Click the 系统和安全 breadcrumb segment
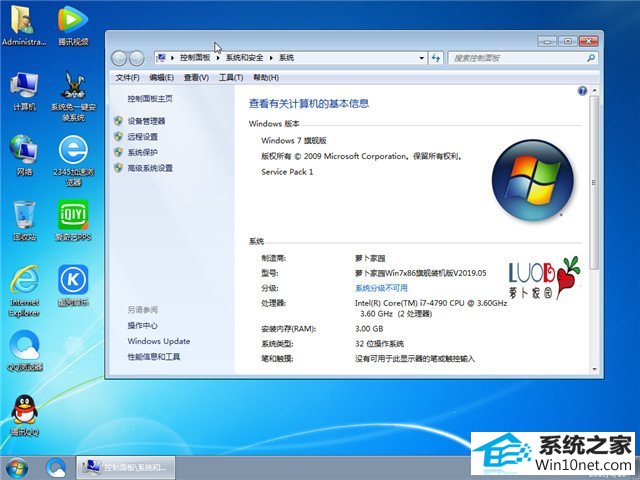Image resolution: width=640 pixels, height=480 pixels. pyautogui.click(x=244, y=58)
